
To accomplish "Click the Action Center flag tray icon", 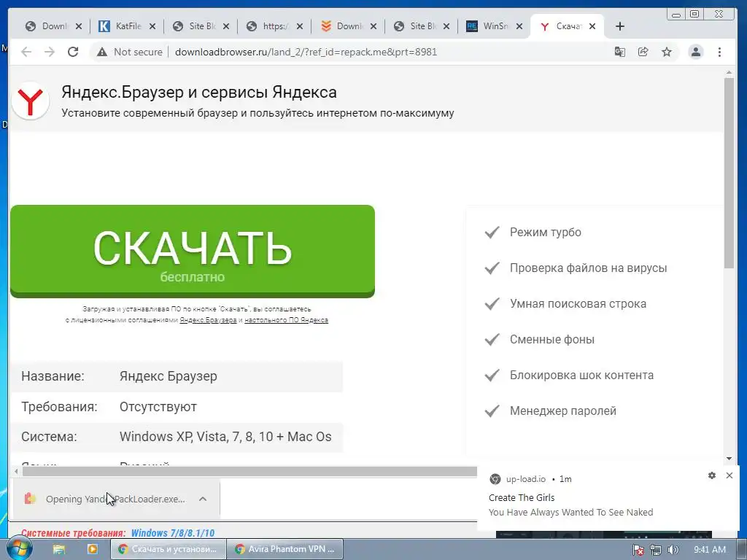I will click(x=638, y=550).
